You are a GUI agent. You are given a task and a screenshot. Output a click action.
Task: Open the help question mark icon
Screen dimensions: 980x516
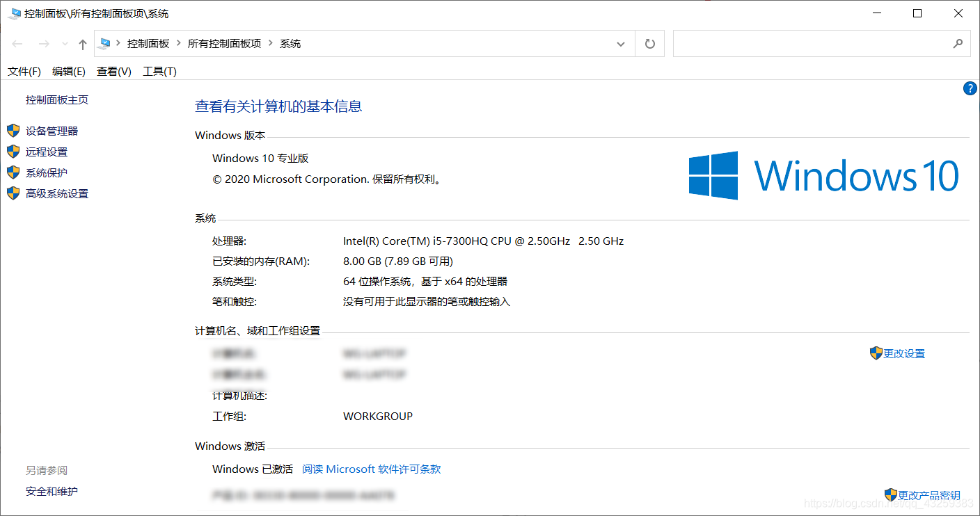coord(970,88)
